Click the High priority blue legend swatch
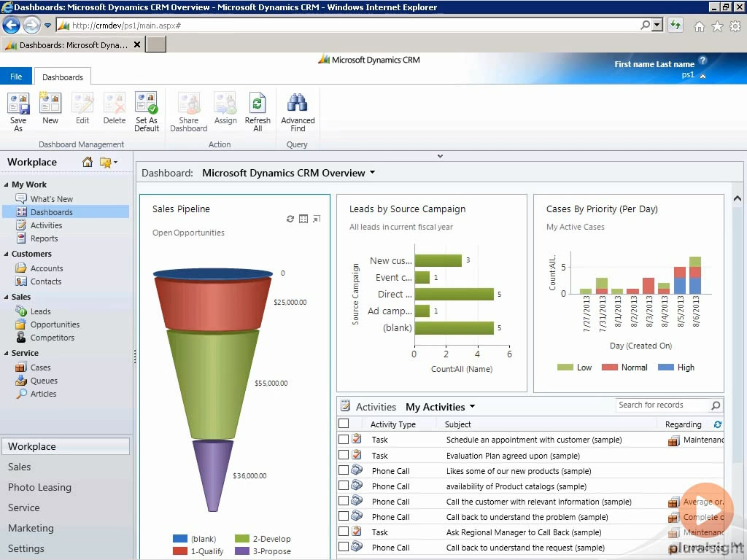The height and width of the screenshot is (560, 747). [x=665, y=367]
